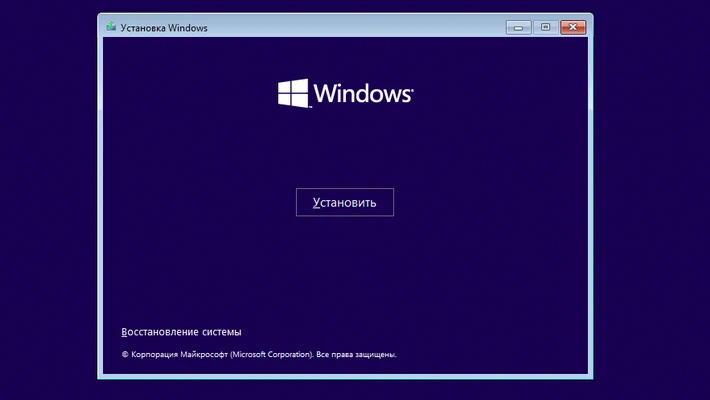710x400 pixels.
Task: Open Восстановление системы recovery link
Action: tap(181, 332)
